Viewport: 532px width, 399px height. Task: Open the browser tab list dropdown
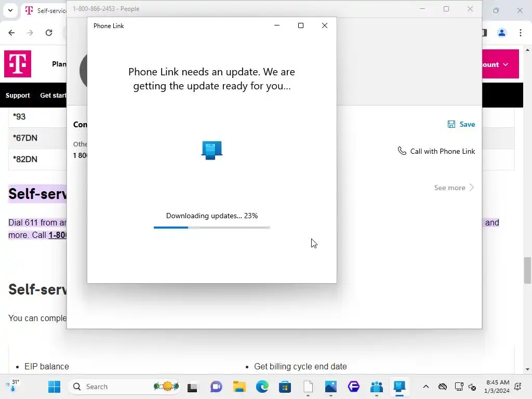pyautogui.click(x=10, y=10)
